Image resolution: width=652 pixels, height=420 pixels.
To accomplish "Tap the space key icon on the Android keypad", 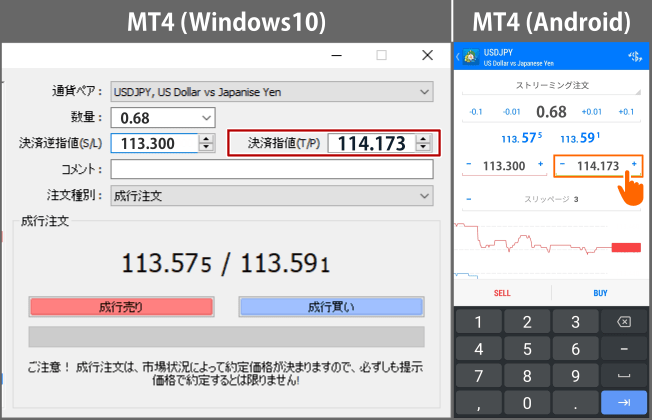I will [624, 376].
